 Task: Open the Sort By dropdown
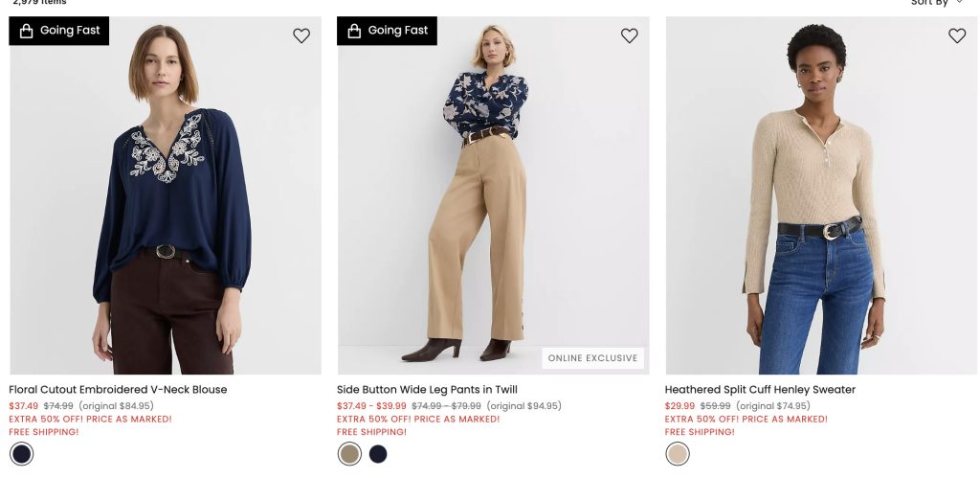tap(936, 3)
